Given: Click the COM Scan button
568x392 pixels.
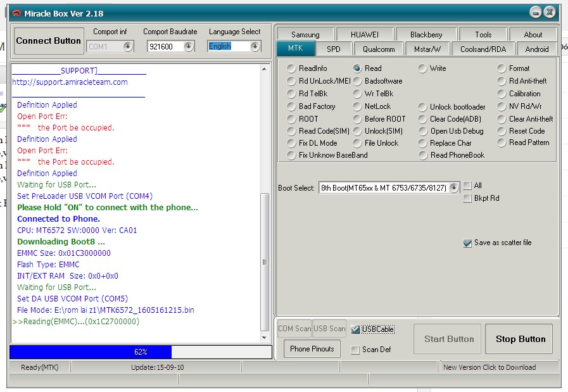Looking at the screenshot, I should tap(294, 329).
